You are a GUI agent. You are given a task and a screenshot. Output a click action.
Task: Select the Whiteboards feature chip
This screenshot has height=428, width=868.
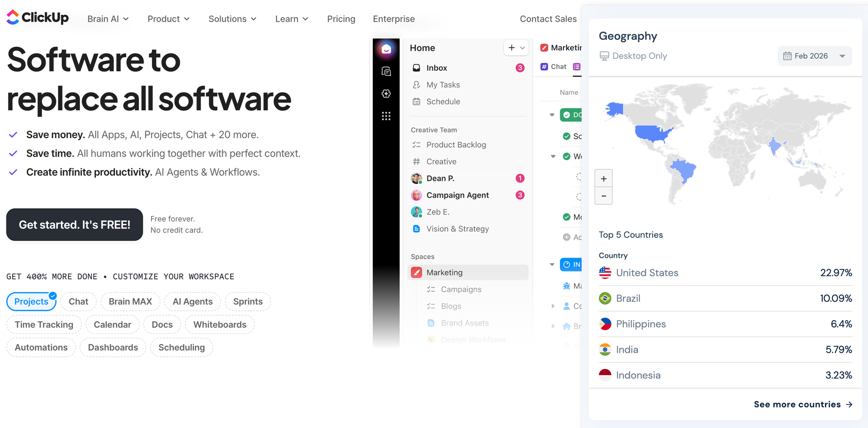pos(220,325)
